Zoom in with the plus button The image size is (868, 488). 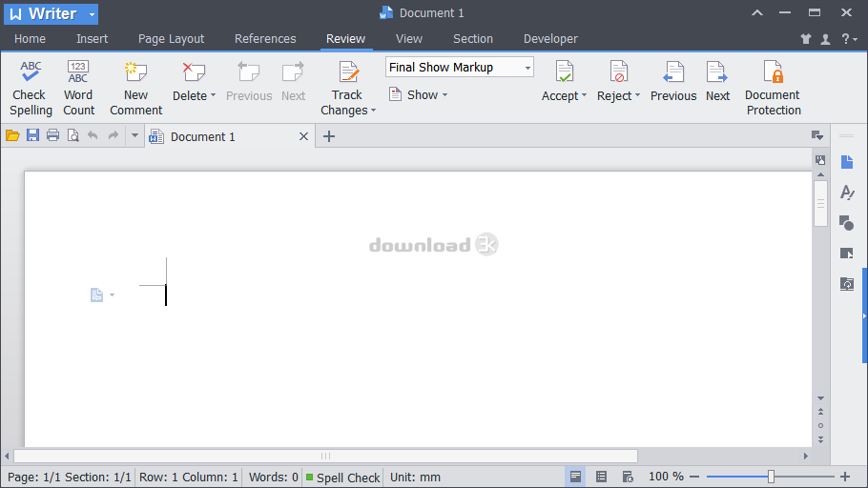pos(845,477)
